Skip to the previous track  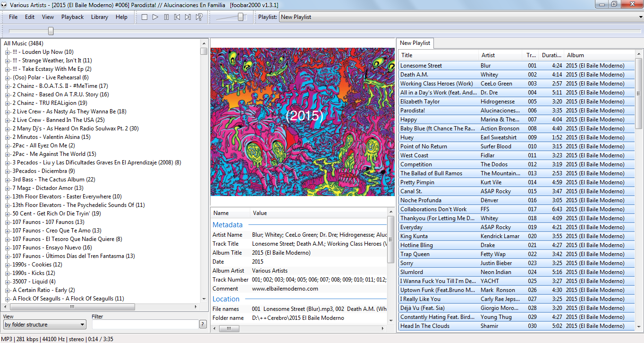coord(177,17)
